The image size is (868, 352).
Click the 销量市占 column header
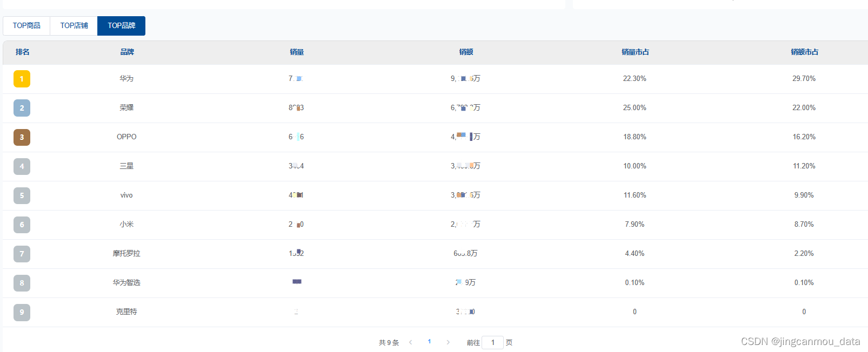point(635,52)
